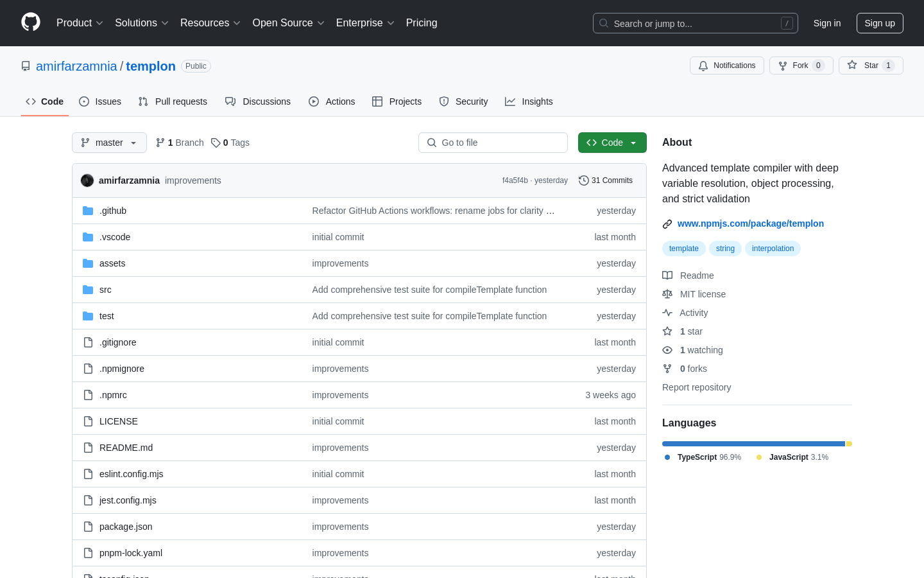This screenshot has height=578, width=924.
Task: Click the test folder icon
Action: pos(88,316)
